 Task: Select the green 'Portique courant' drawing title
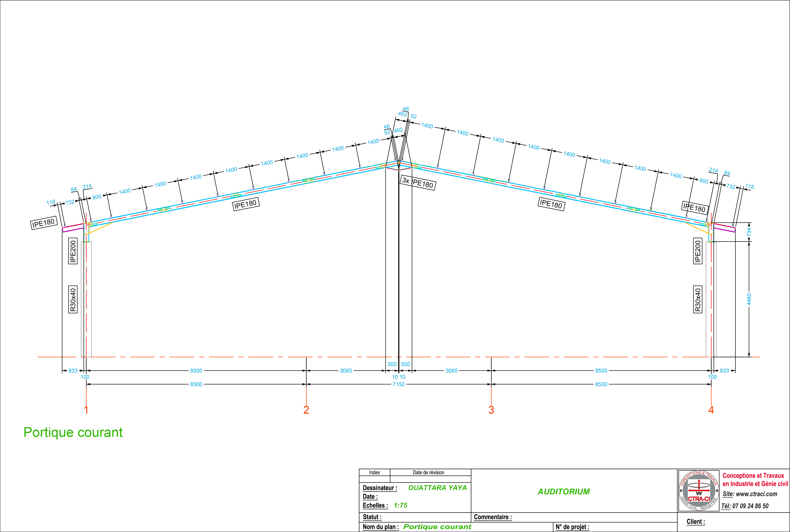point(73,433)
